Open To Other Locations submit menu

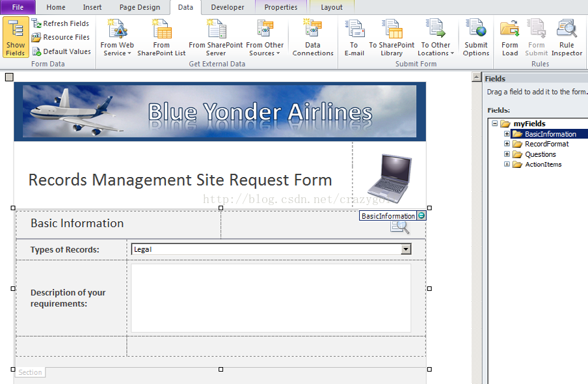click(x=435, y=38)
